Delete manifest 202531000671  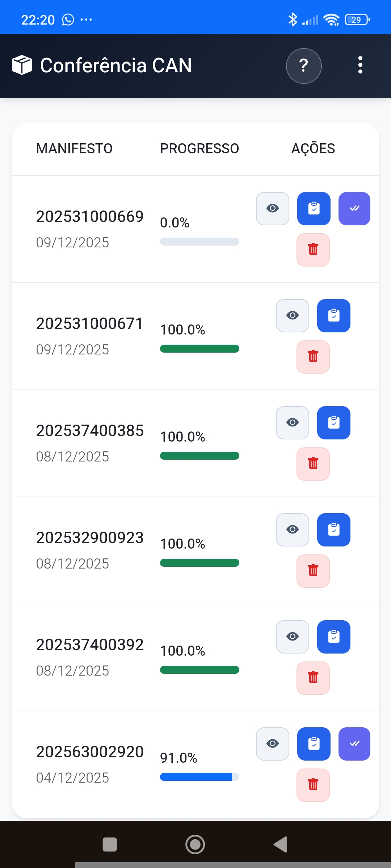[313, 357]
